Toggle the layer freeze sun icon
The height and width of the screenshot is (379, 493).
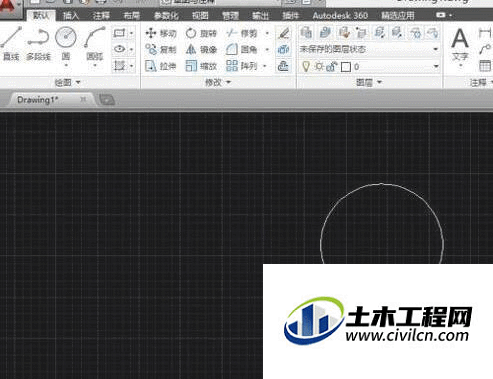[x=319, y=66]
